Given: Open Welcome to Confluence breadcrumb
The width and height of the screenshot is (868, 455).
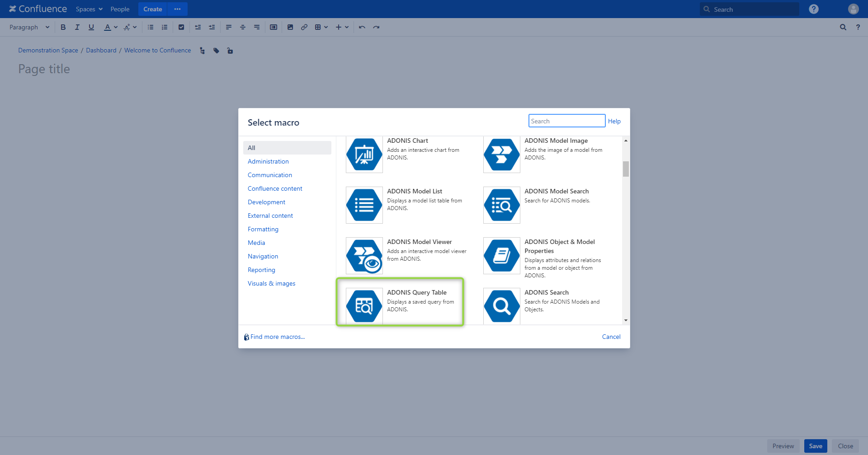Looking at the screenshot, I should [x=157, y=50].
